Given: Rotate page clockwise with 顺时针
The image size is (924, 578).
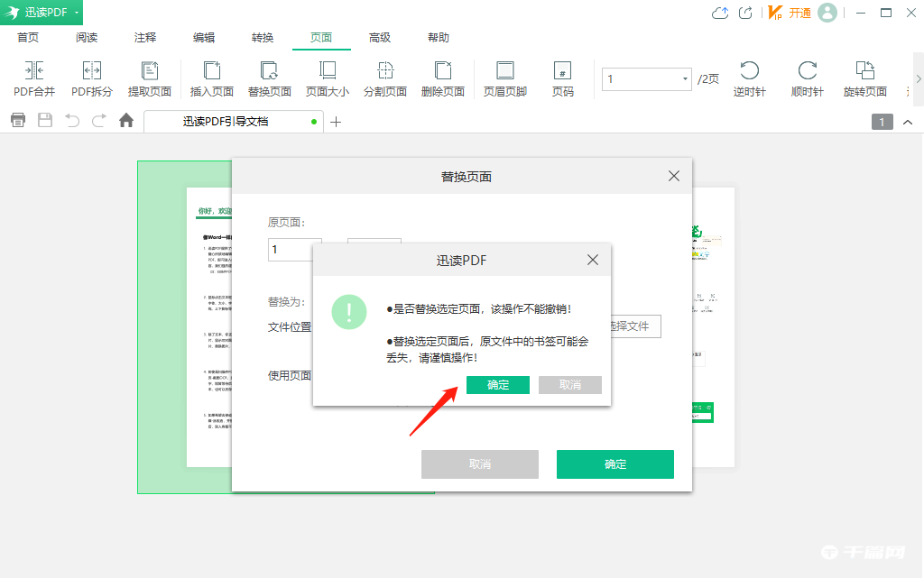Looking at the screenshot, I should click(x=806, y=78).
